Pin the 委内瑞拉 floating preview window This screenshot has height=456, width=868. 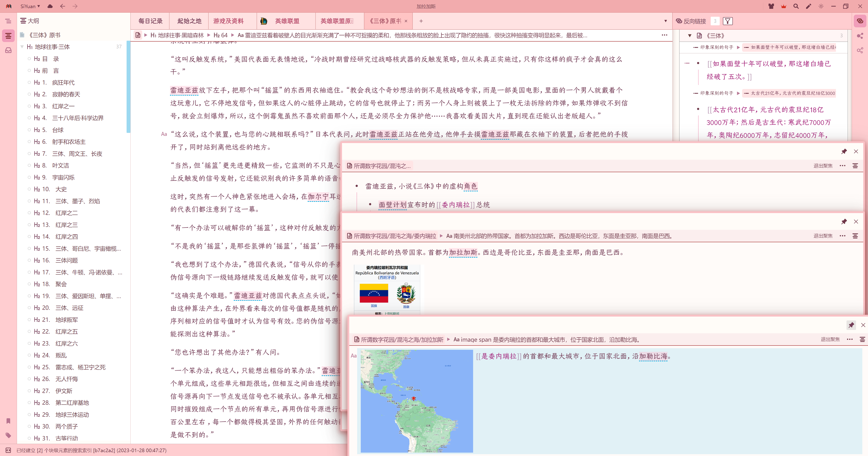click(844, 221)
